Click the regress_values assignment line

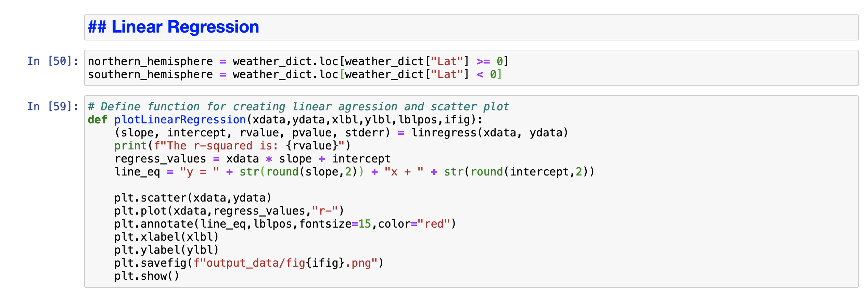(x=253, y=159)
